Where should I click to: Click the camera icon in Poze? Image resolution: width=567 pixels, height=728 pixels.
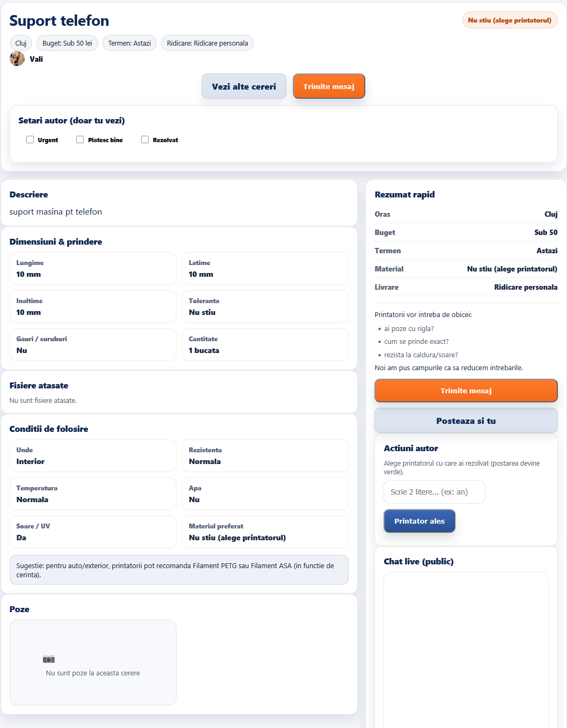49,659
